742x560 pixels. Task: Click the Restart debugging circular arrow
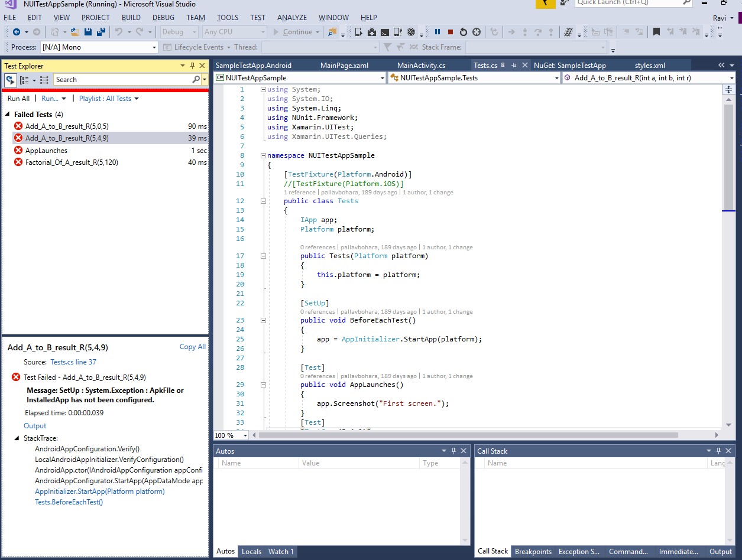464,32
